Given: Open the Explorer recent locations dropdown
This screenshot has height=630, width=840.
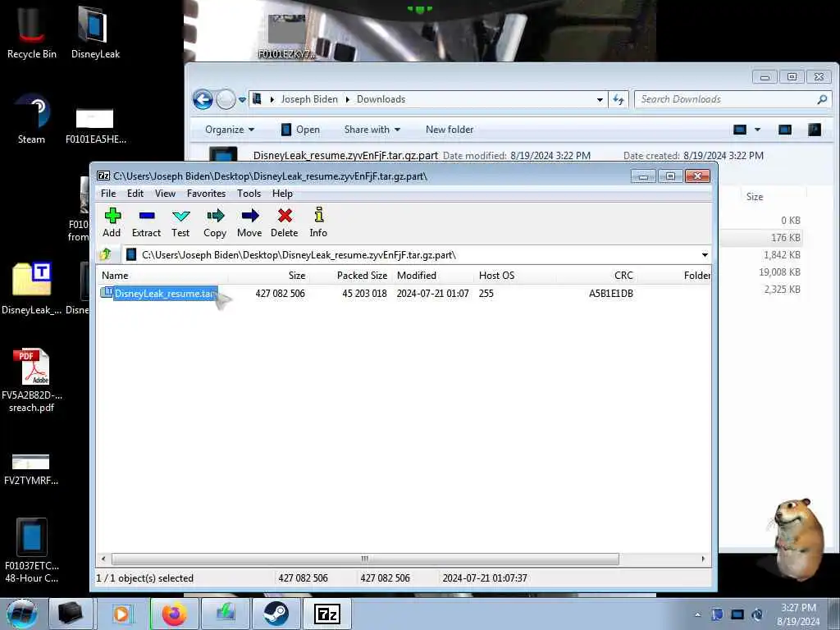Looking at the screenshot, I should (x=242, y=99).
